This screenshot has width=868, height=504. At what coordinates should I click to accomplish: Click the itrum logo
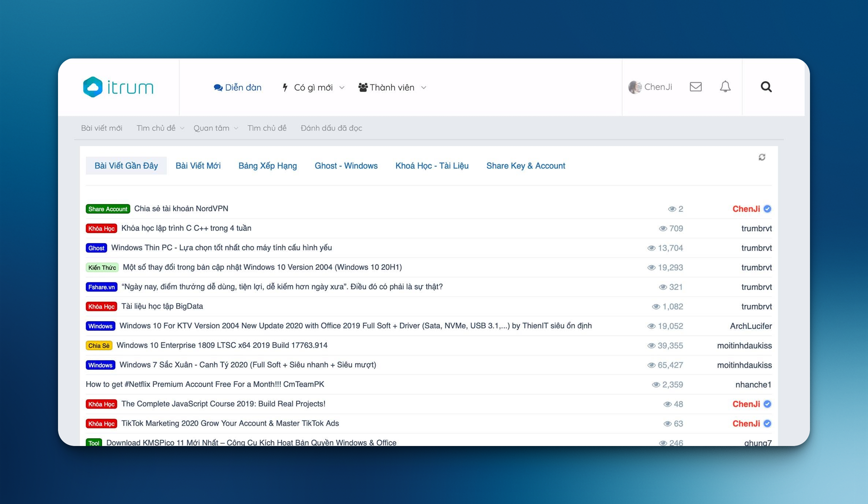pos(118,87)
